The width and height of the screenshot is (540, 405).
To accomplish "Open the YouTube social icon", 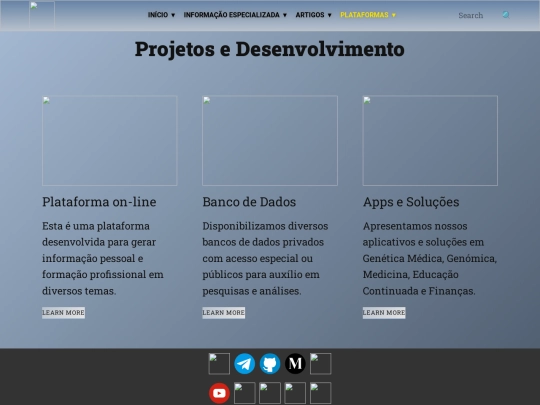I will [219, 393].
